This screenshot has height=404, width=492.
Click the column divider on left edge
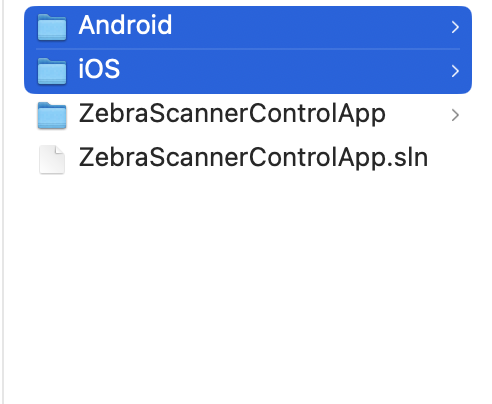click(x=3, y=202)
